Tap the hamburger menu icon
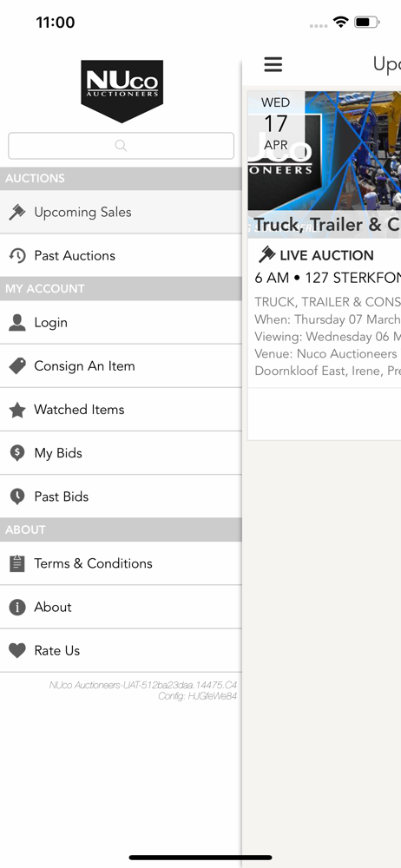 pos(273,65)
